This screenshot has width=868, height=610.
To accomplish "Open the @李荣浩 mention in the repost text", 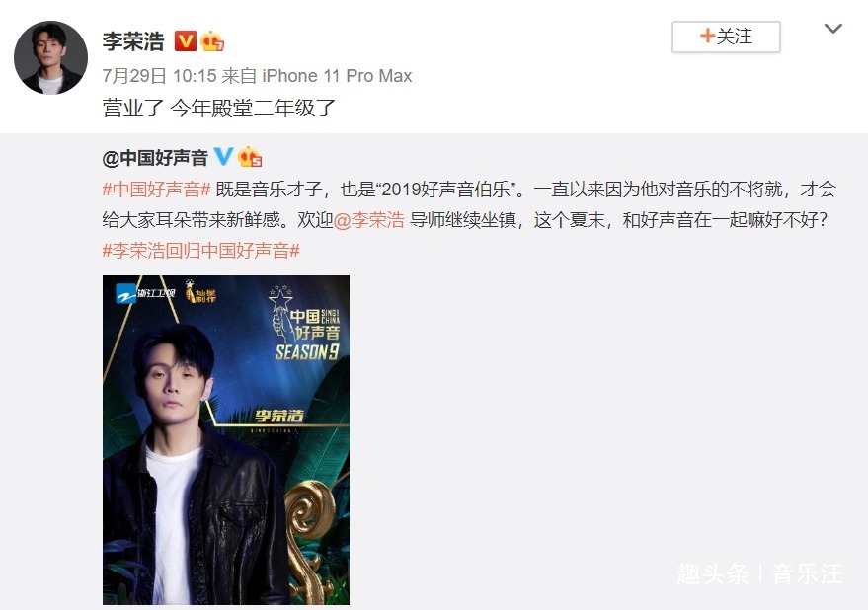I will [x=369, y=220].
